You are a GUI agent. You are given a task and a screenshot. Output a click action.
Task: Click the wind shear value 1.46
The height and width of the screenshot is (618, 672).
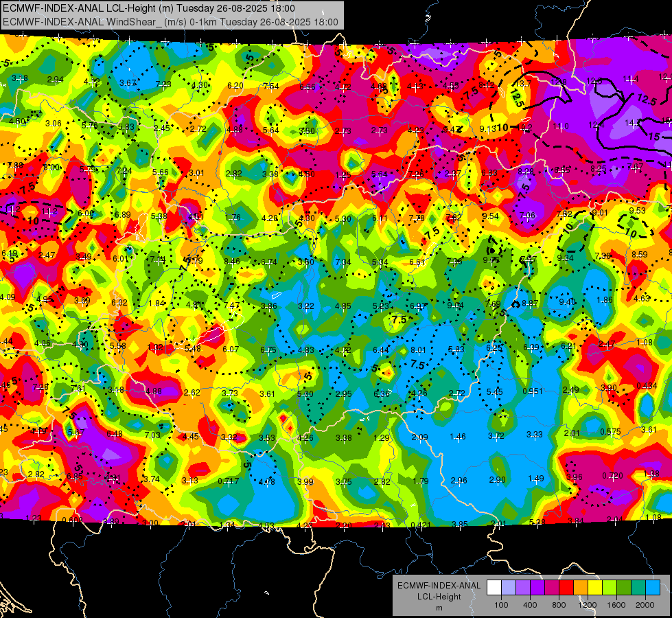(458, 437)
